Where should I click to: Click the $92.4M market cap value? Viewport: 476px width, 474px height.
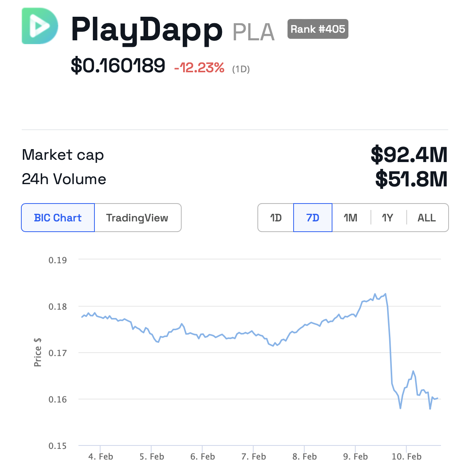[x=409, y=154]
